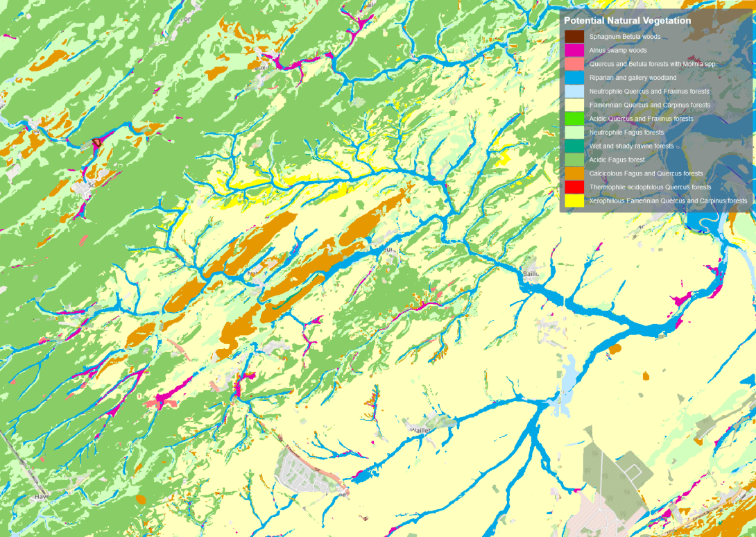Click the Havelange label in the lower left
756x537 pixels.
pyautogui.click(x=40, y=497)
